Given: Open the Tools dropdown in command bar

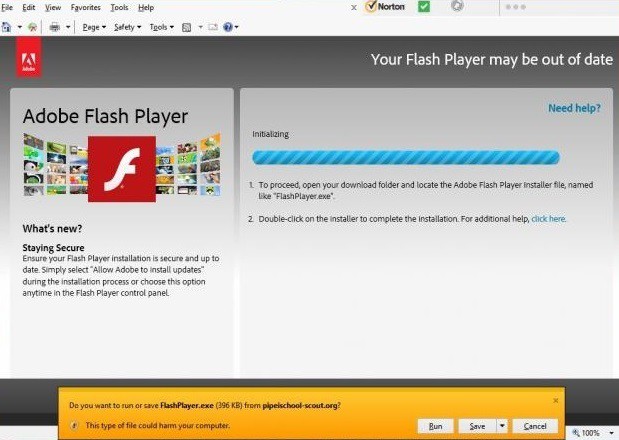Looking at the screenshot, I should [161, 27].
